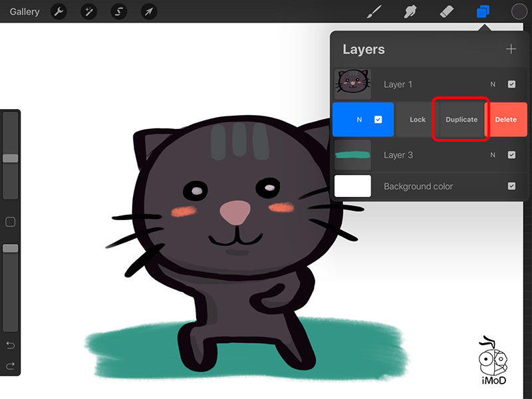Screen dimensions: 532x399
Task: Activate the Transform arrow tool
Action: [x=150, y=11]
